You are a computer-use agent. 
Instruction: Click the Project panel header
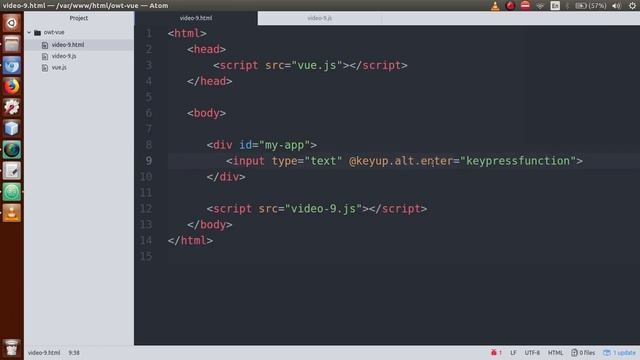(x=79, y=18)
